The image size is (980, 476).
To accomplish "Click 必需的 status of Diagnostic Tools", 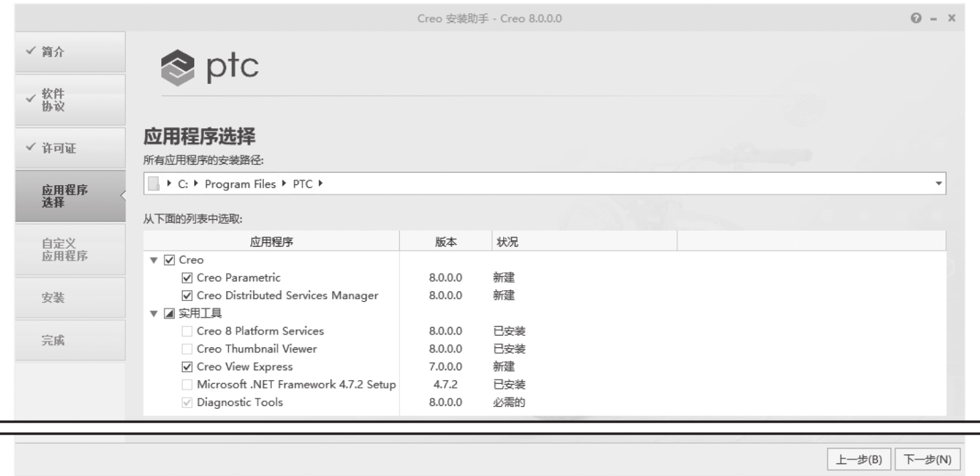I will click(x=509, y=402).
